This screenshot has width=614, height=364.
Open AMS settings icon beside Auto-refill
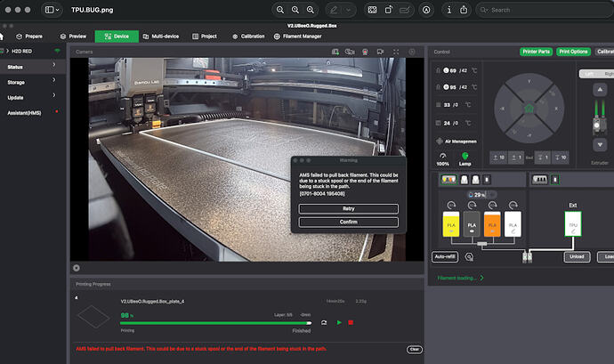pyautogui.click(x=469, y=257)
